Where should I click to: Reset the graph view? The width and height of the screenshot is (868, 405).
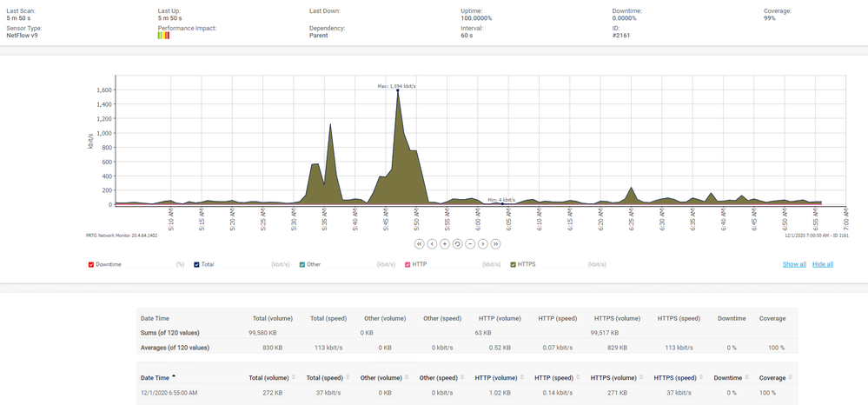pos(457,244)
